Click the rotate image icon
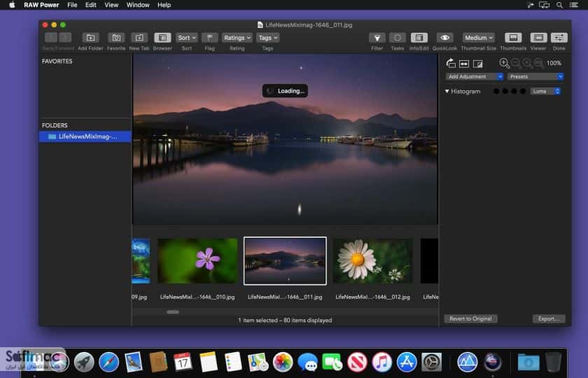The height and width of the screenshot is (378, 588). pyautogui.click(x=451, y=64)
